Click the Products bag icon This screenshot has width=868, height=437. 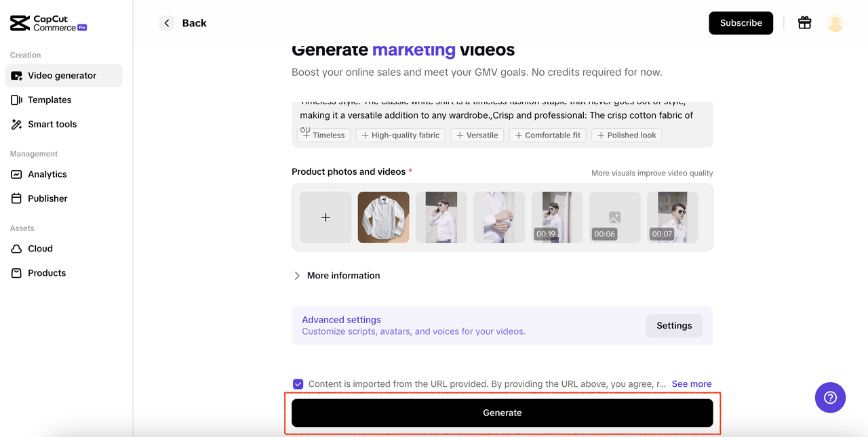pyautogui.click(x=17, y=274)
